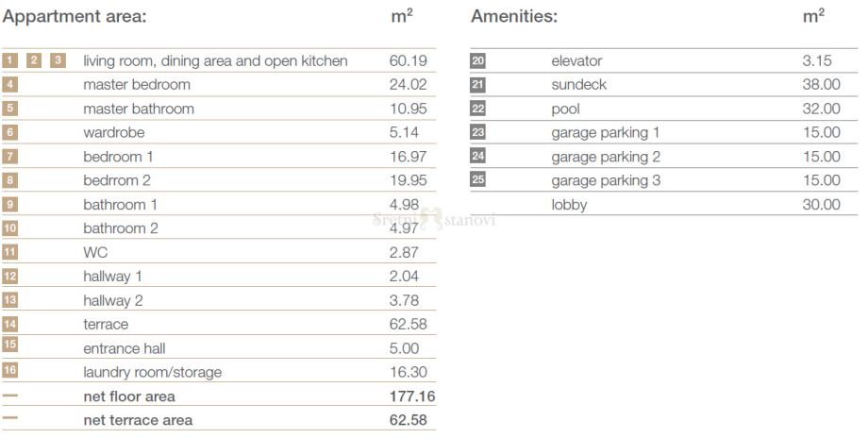Select the number 14 terrace badge

pyautogui.click(x=10, y=324)
